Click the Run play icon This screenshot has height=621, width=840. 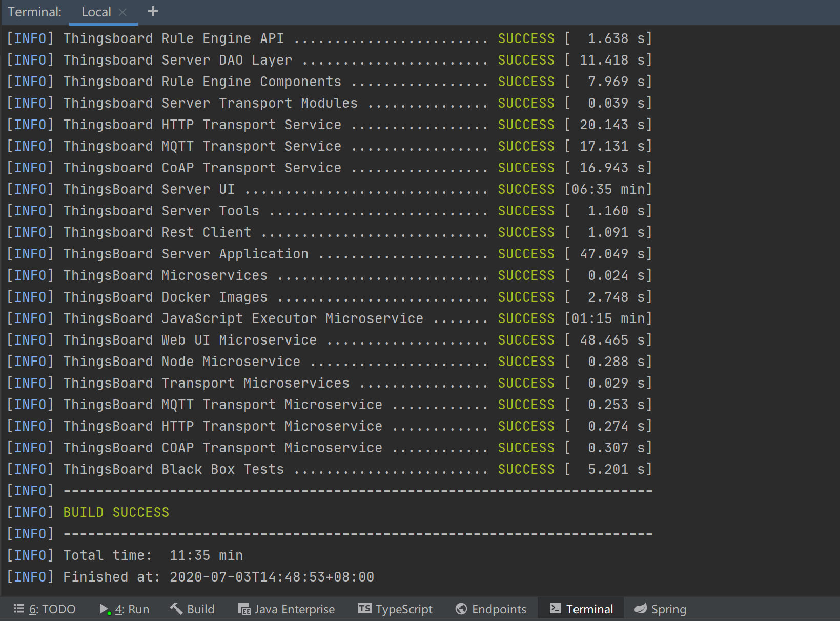105,609
